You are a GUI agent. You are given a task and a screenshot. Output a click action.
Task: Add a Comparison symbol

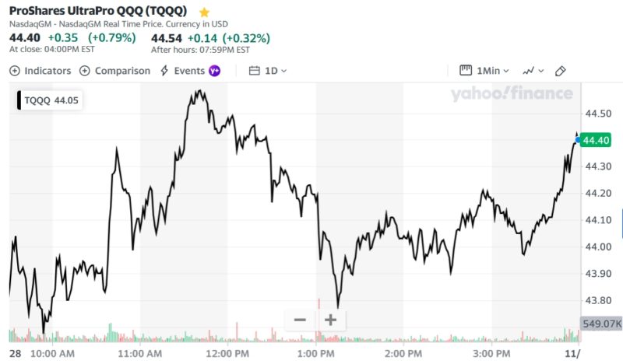coord(121,71)
